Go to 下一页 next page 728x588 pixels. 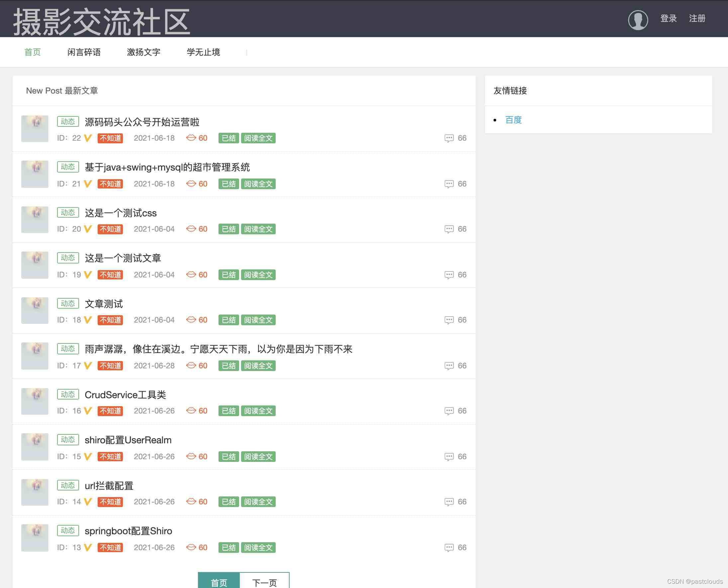pos(264,582)
